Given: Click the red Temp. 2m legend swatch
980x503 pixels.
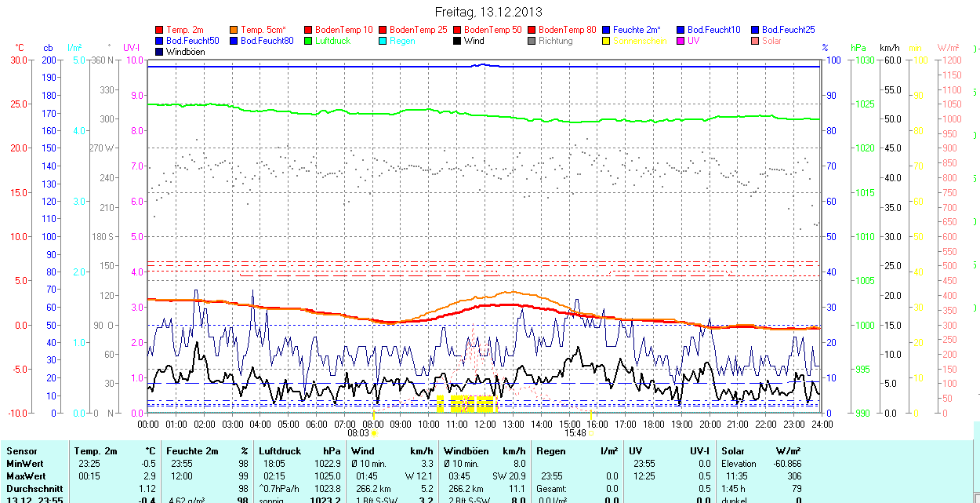Looking at the screenshot, I should pos(160,30).
